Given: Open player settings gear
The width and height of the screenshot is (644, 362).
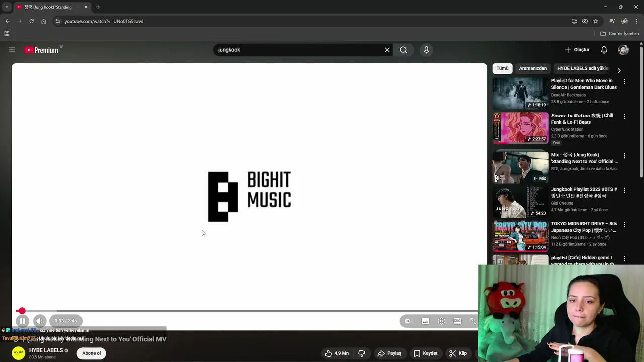Looking at the screenshot, I should (441, 321).
